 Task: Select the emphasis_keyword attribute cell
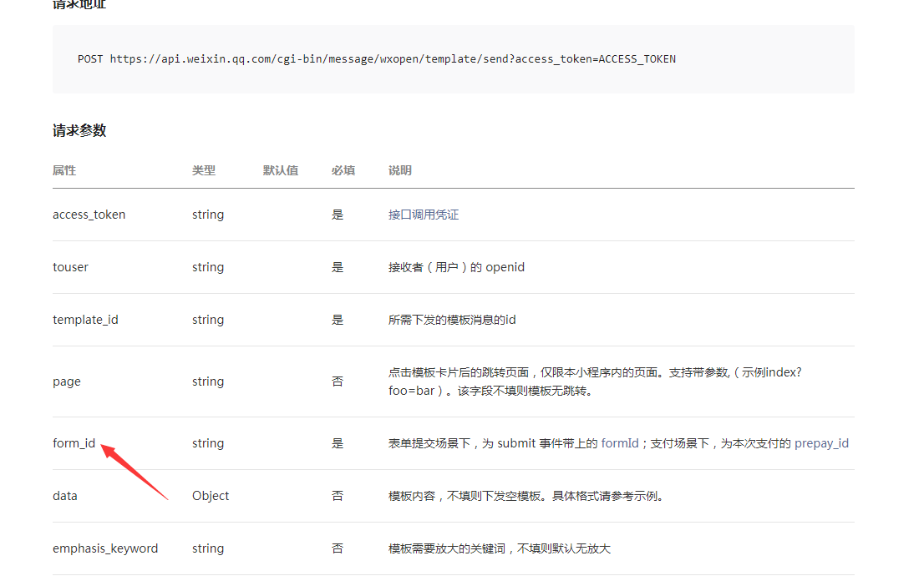pos(105,549)
